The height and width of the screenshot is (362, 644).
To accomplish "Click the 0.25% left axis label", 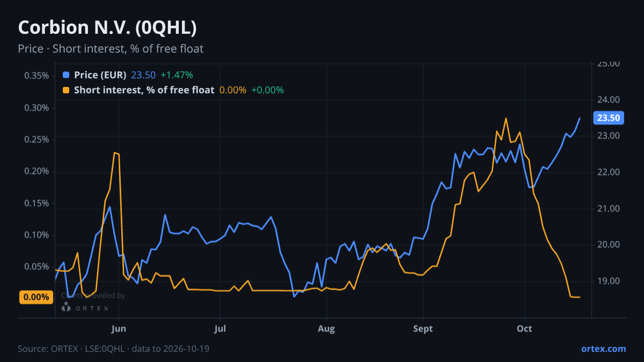I will [36, 139].
